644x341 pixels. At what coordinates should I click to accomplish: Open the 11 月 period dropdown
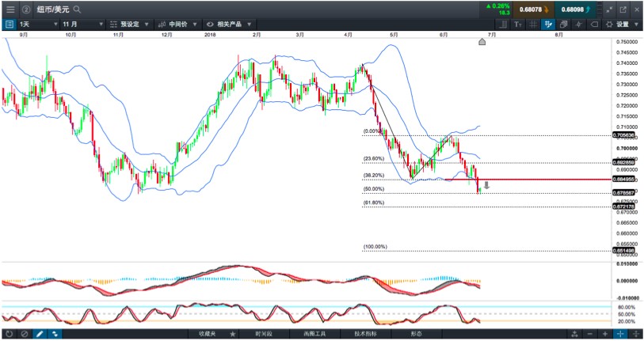(x=82, y=25)
